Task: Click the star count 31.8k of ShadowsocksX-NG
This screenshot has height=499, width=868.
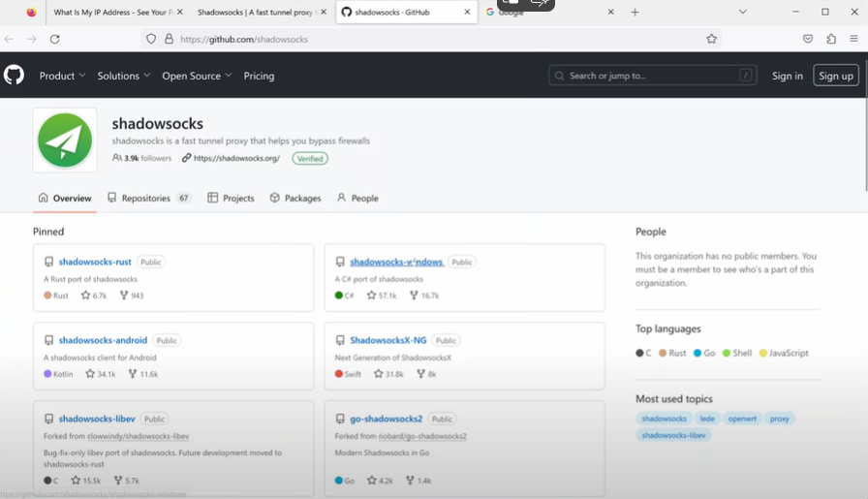Action: click(388, 374)
